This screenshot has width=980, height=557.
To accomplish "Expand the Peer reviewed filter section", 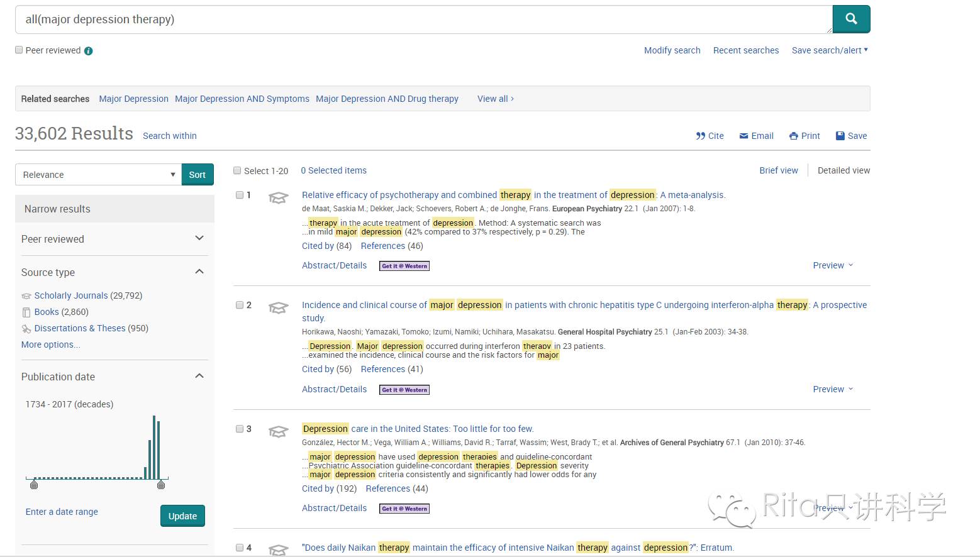I will click(199, 238).
